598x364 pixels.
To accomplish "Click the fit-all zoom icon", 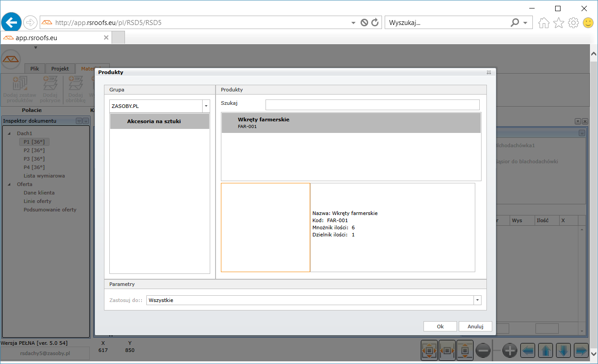I will (x=429, y=351).
